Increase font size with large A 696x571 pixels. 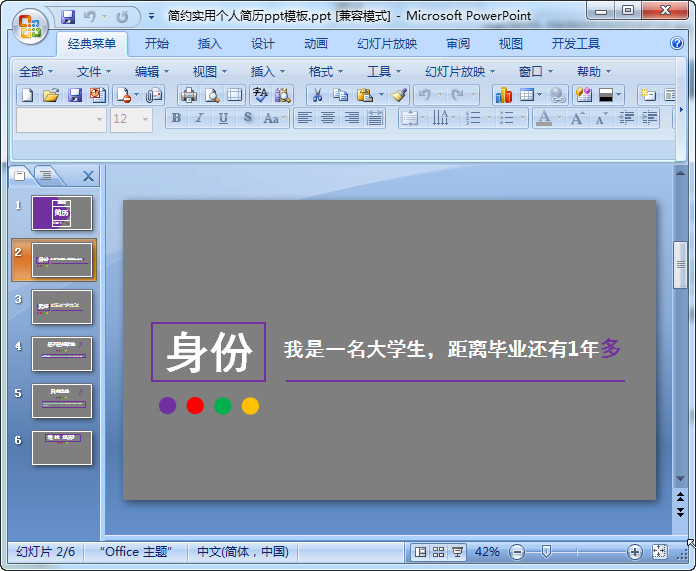577,118
